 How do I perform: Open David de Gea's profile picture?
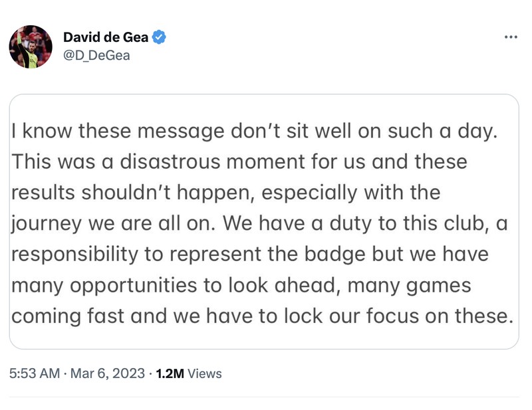tap(31, 47)
